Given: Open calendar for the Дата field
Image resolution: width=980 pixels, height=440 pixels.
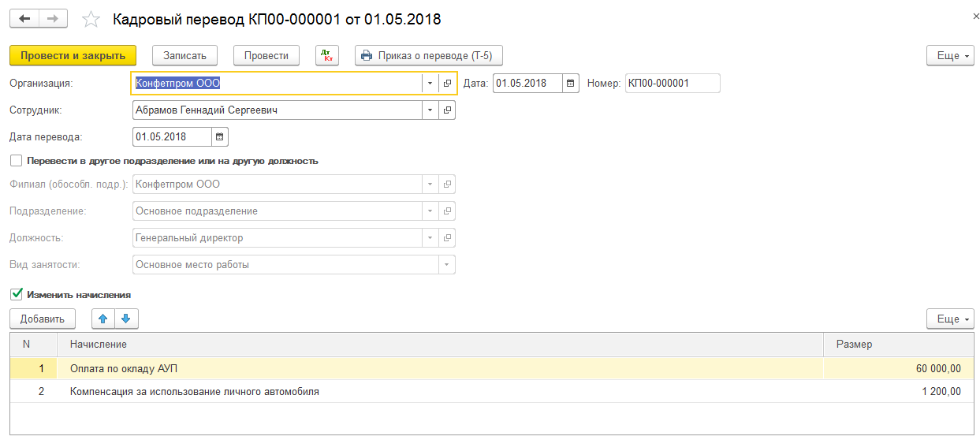Looking at the screenshot, I should (571, 84).
